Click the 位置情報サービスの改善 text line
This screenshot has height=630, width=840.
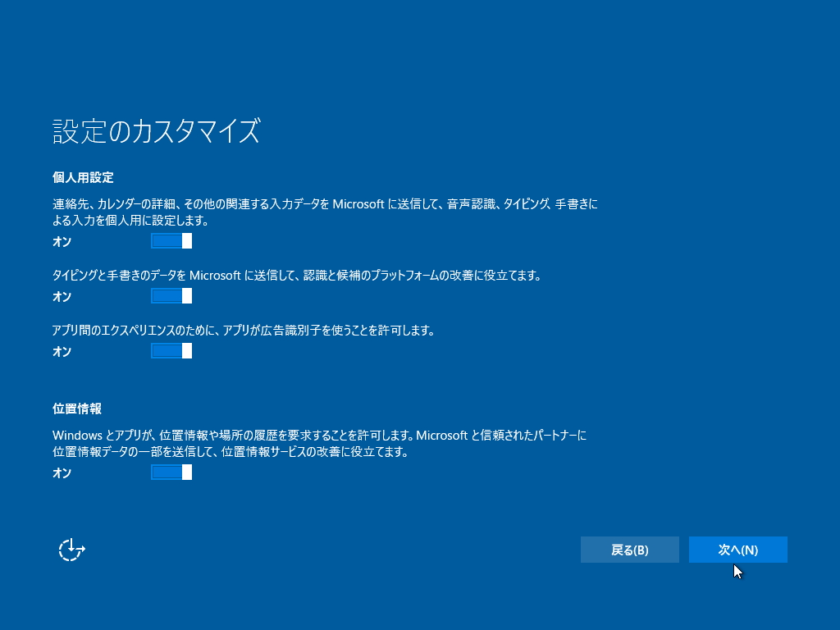(231, 452)
